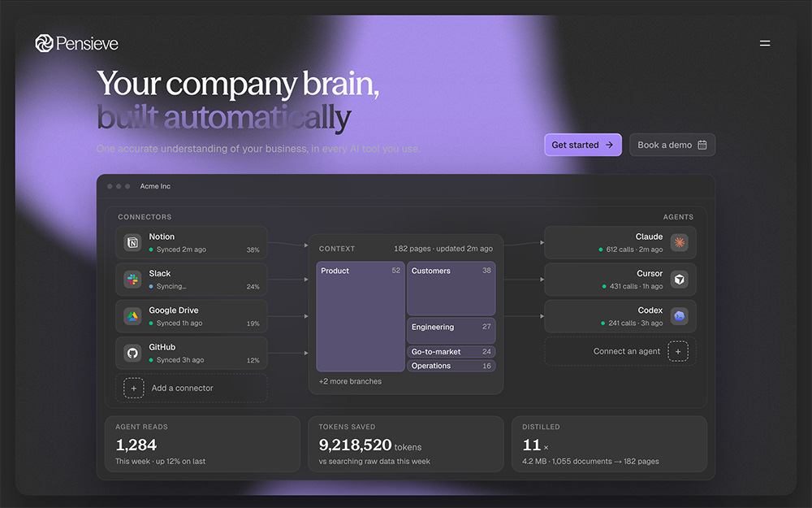Click the CONTEXT heading
The width and height of the screenshot is (812, 508).
(337, 249)
